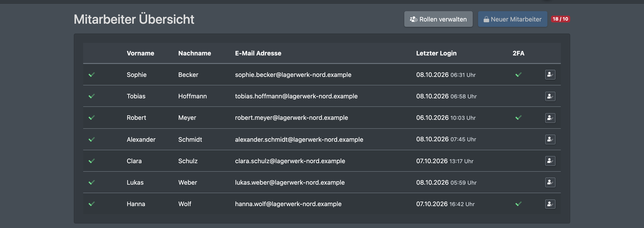This screenshot has width=644, height=228.
Task: Open Rollen verwalten
Action: tap(438, 19)
